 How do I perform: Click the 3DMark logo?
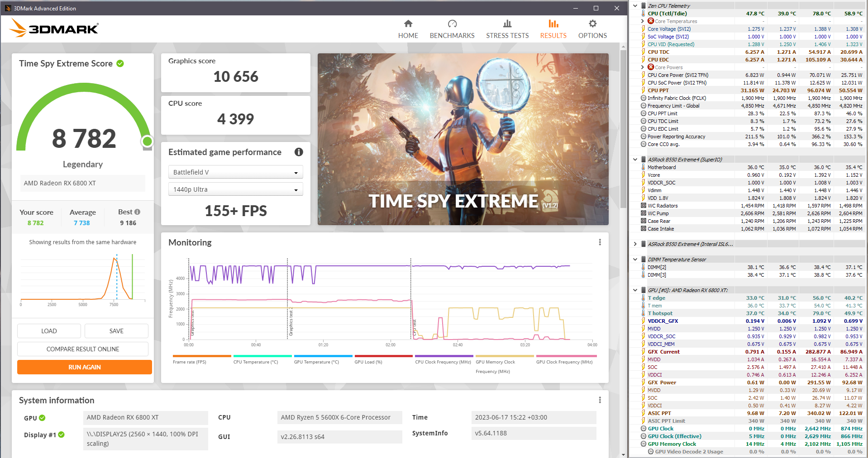point(54,28)
